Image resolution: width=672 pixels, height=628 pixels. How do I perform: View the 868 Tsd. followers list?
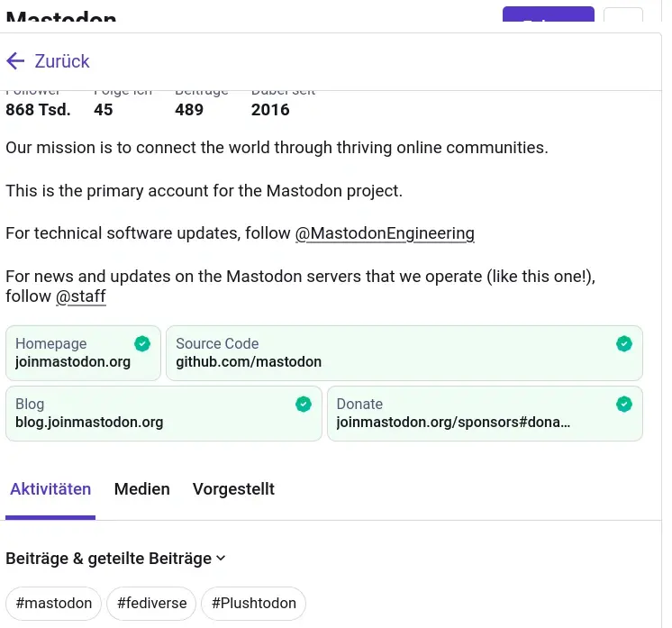pos(38,109)
